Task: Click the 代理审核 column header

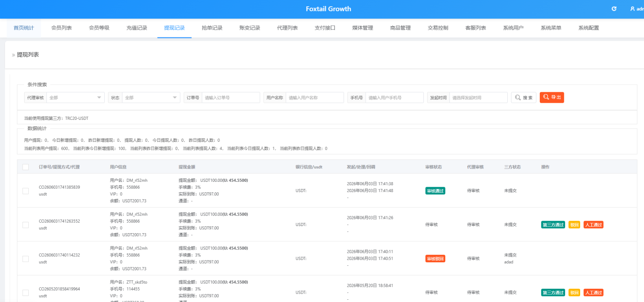Action: pos(476,167)
